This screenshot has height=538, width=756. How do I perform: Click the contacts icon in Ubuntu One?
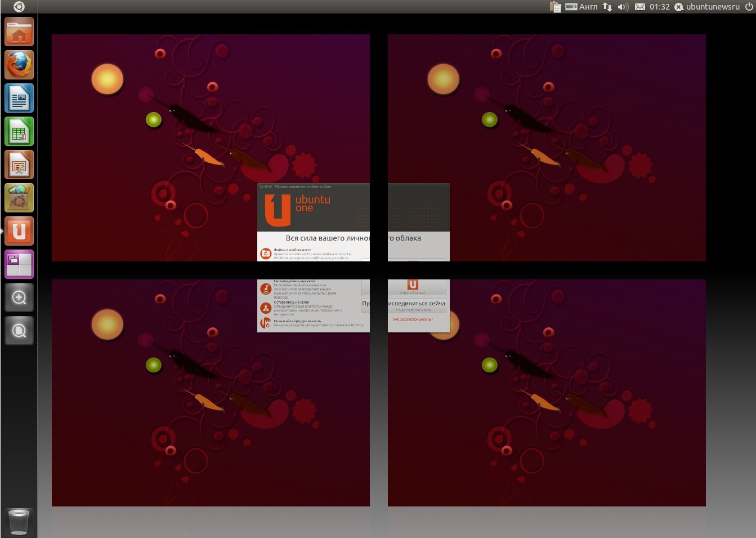point(266,308)
